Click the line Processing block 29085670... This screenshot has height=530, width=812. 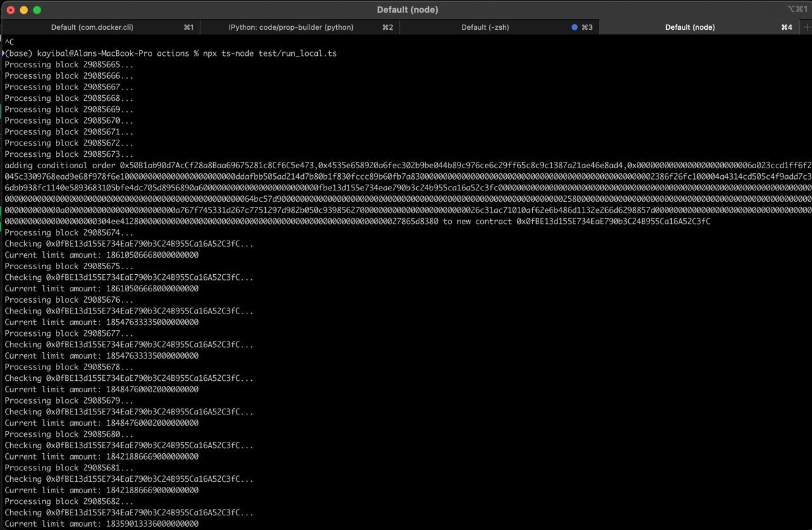point(69,121)
